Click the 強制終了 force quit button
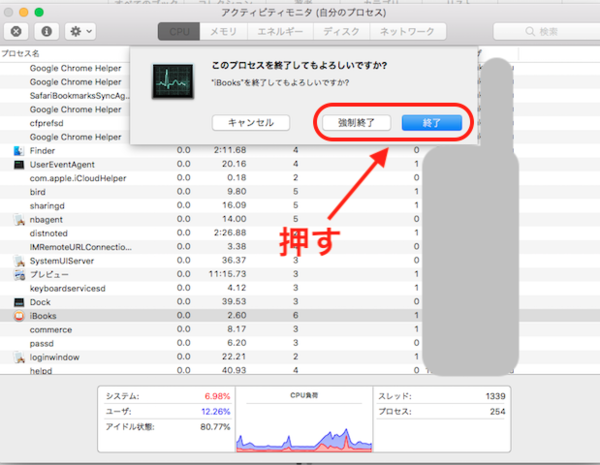 click(356, 123)
